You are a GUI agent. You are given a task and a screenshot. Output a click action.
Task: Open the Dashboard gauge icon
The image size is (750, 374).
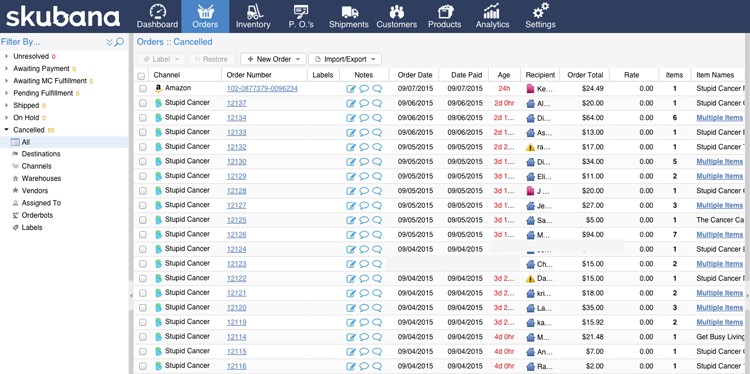point(157,11)
